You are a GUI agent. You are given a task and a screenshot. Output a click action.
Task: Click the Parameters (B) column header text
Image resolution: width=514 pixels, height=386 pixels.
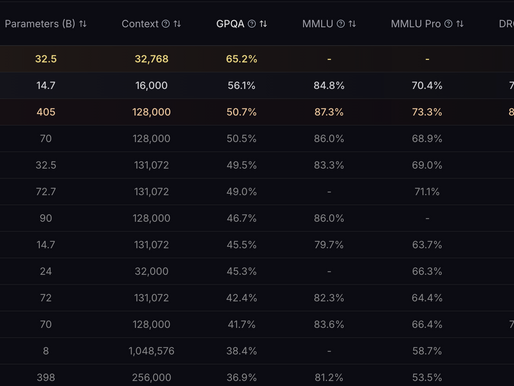point(40,24)
